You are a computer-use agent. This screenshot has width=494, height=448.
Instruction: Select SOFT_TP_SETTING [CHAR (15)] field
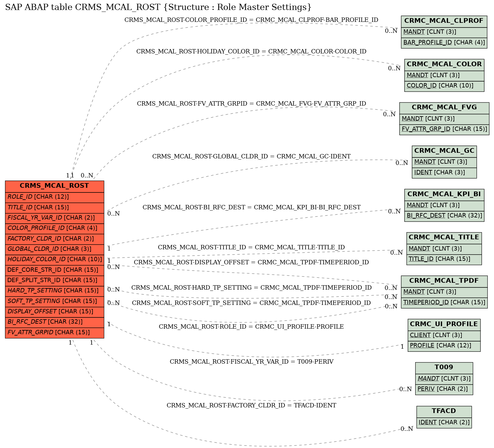tap(54, 301)
